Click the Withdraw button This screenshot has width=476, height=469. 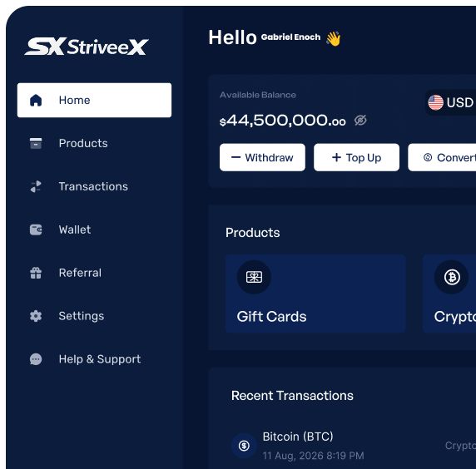[x=262, y=157]
